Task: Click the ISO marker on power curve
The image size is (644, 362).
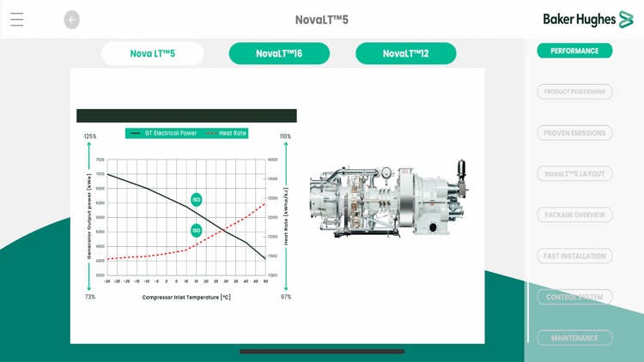Action: (x=197, y=200)
